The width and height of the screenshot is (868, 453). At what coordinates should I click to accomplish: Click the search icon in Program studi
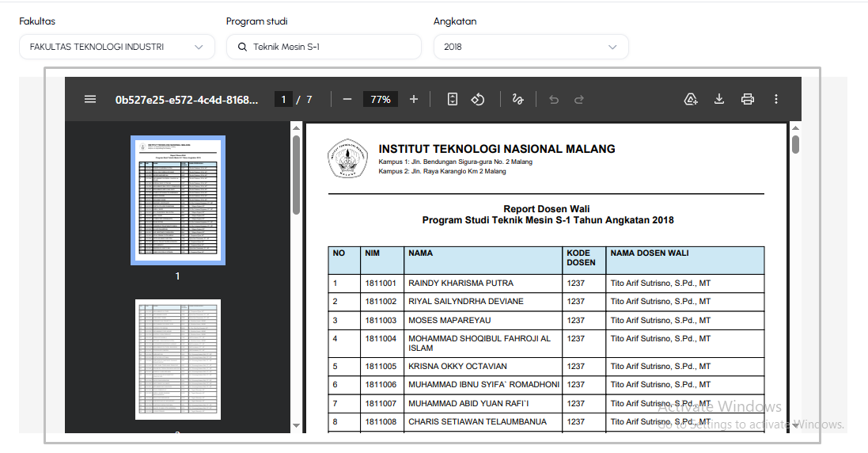pos(242,47)
